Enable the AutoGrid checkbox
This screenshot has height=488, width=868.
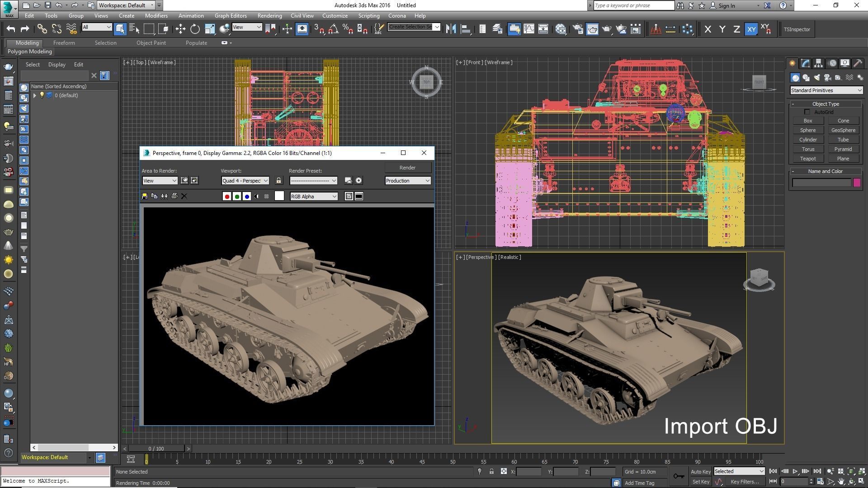pyautogui.click(x=807, y=112)
